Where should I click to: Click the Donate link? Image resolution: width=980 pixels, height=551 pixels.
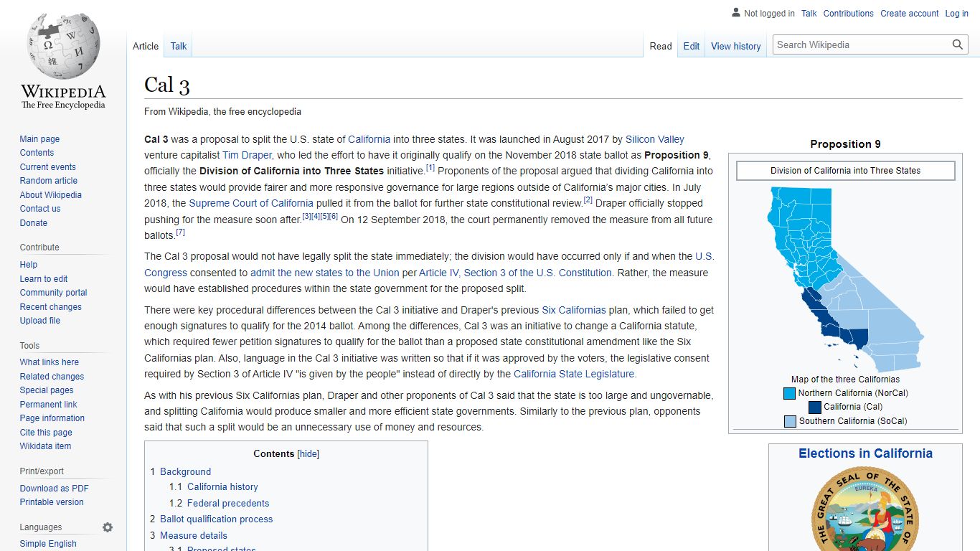(33, 223)
